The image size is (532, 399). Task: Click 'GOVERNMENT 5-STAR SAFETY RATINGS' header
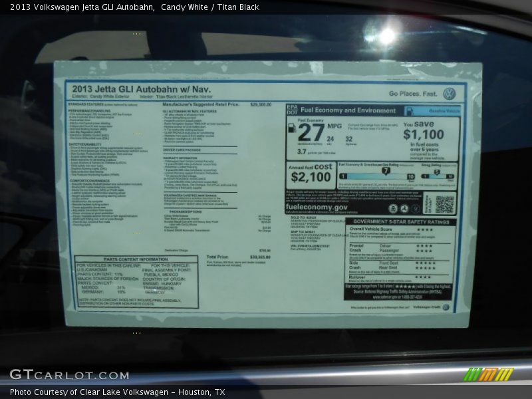(401, 221)
